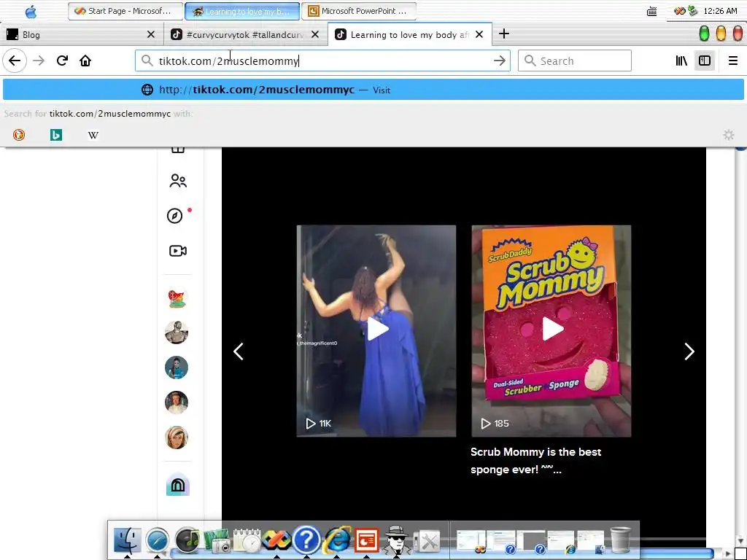
Task: Search with Bing engine icon
Action: tap(55, 135)
